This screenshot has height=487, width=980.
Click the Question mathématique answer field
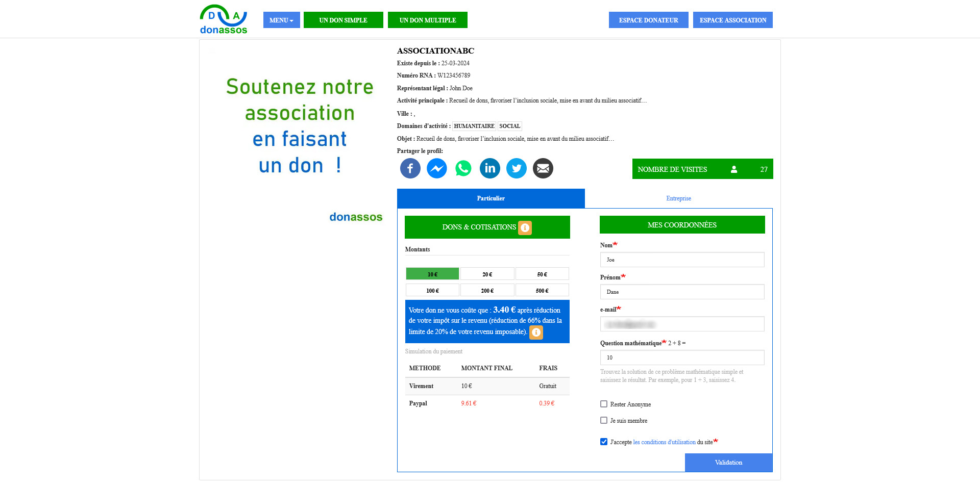tap(682, 357)
